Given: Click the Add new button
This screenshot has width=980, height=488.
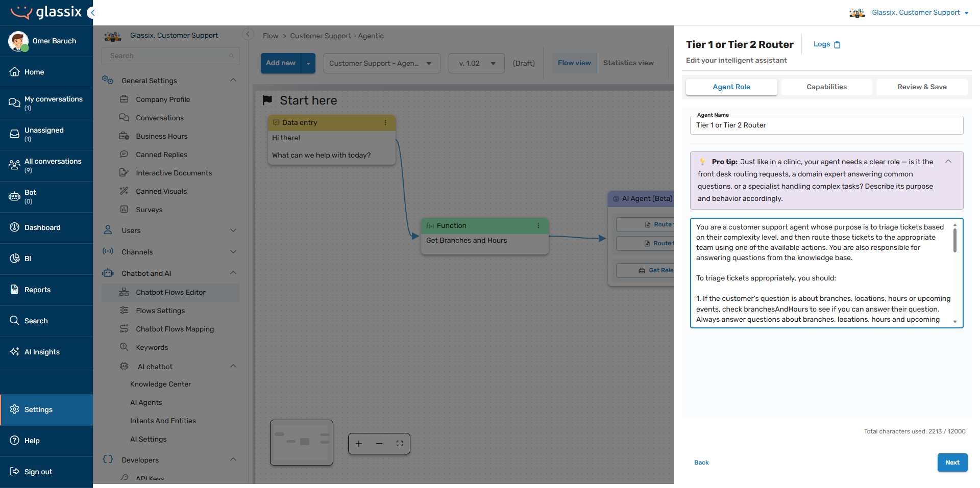Looking at the screenshot, I should coord(281,63).
